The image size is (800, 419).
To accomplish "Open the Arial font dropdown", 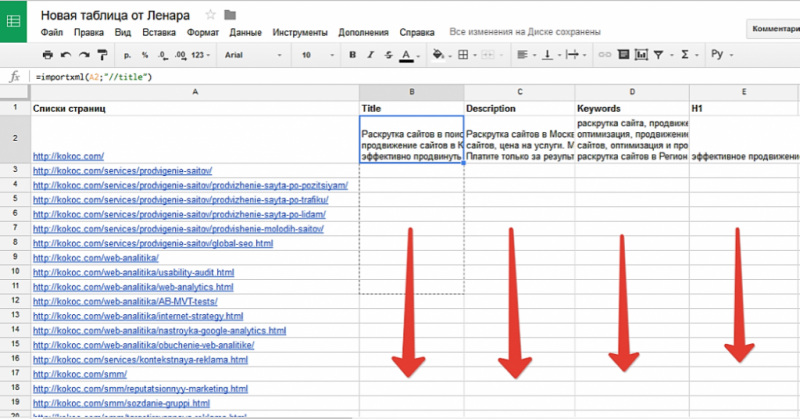I will 253,55.
